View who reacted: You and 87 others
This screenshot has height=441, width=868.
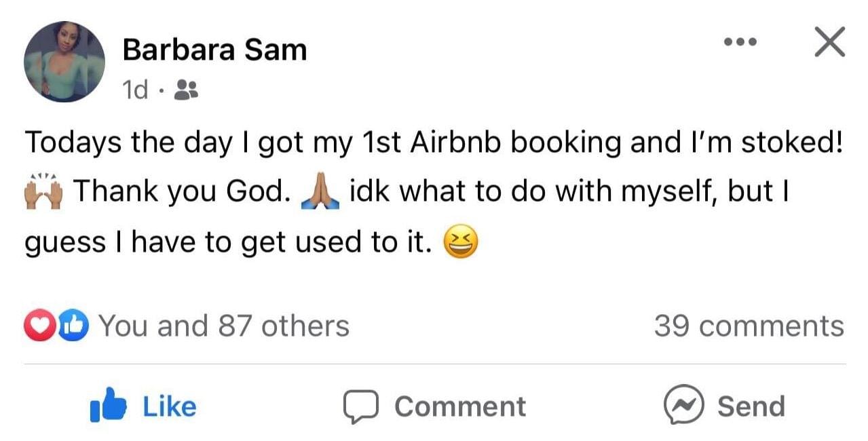(224, 326)
